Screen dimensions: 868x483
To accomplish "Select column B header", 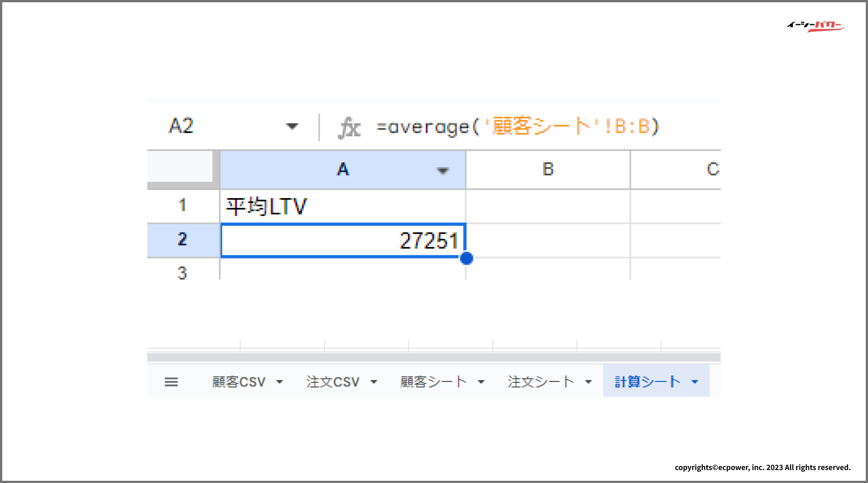I will [x=548, y=169].
